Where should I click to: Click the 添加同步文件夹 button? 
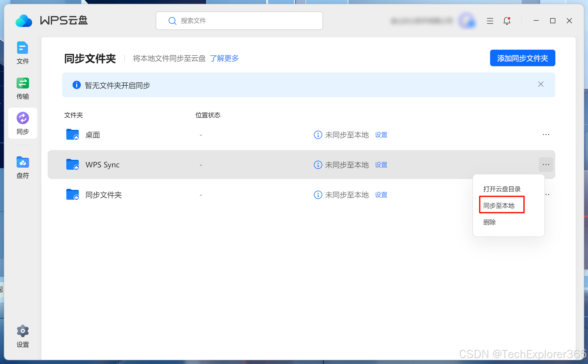[522, 58]
